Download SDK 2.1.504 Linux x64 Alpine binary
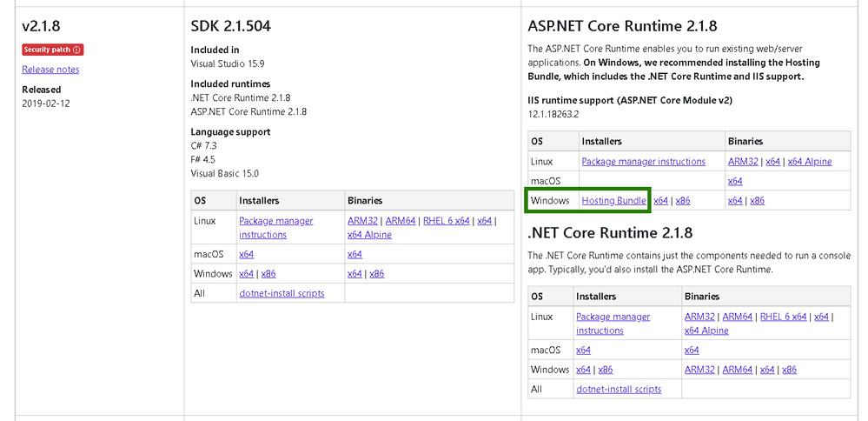Image resolution: width=868 pixels, height=421 pixels. (369, 235)
